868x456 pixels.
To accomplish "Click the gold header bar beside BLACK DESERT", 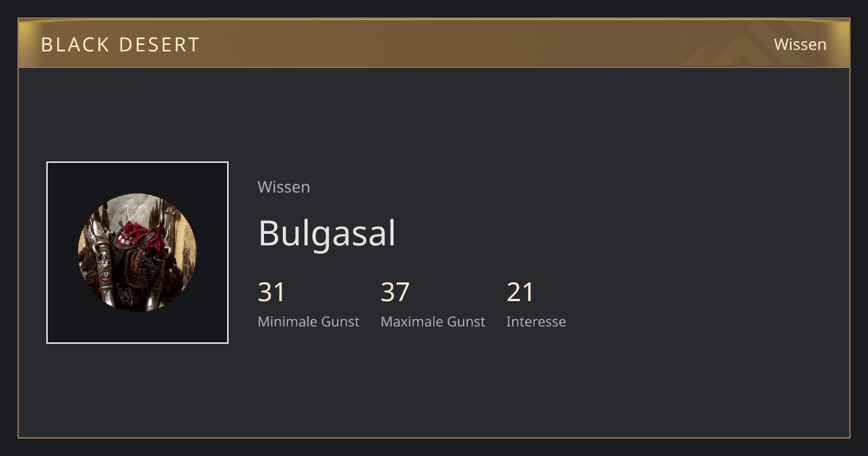I will (x=434, y=44).
